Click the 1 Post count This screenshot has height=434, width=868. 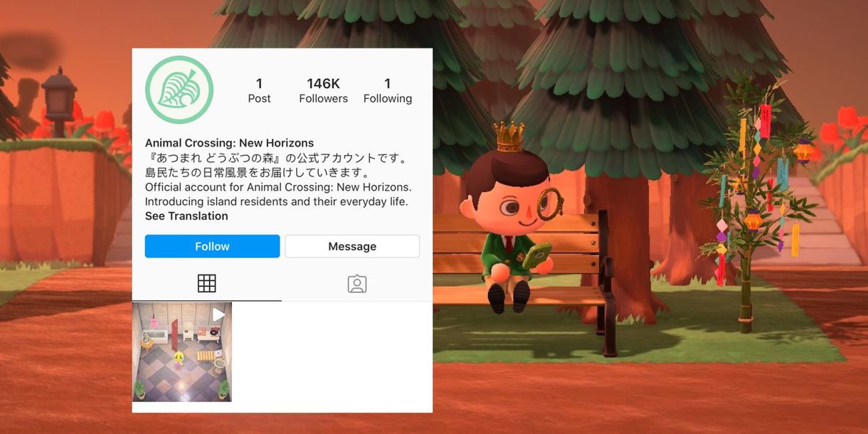point(259,90)
